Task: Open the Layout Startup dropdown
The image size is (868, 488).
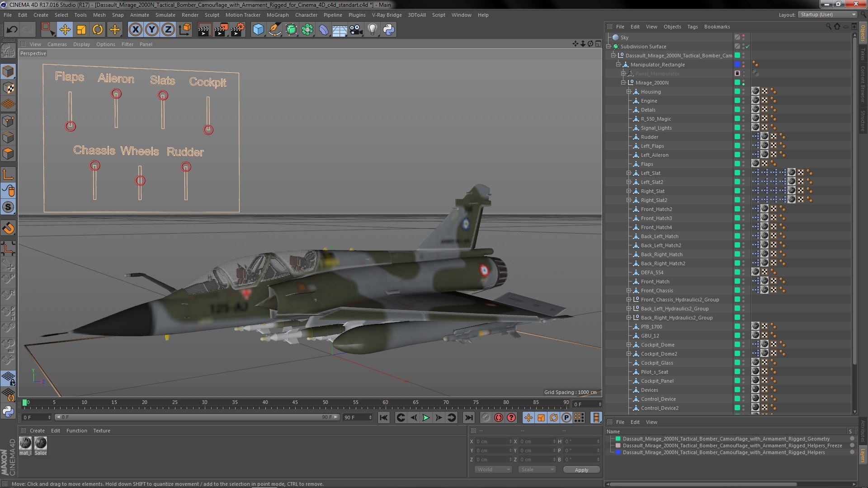Action: (x=827, y=14)
